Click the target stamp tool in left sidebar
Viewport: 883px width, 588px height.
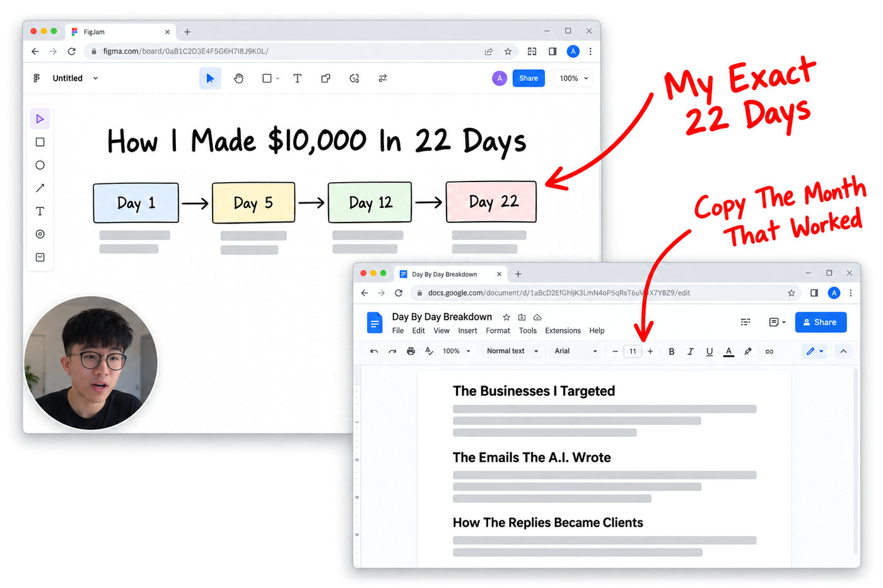40,234
